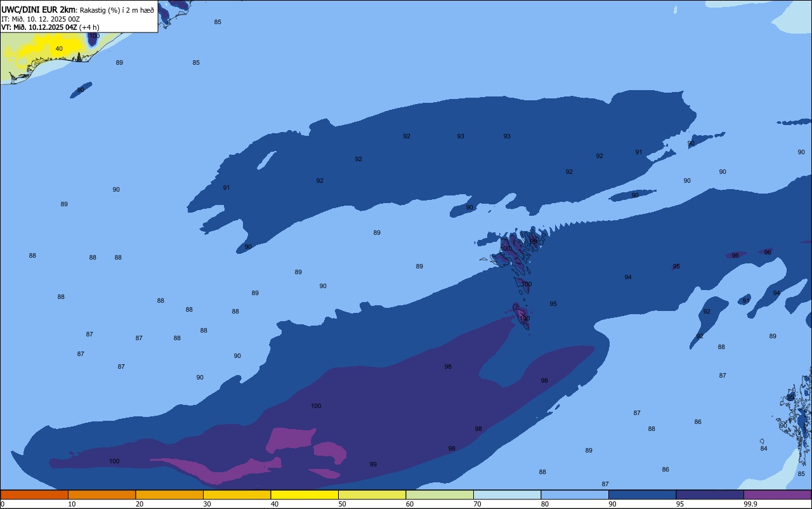Click the dark blue 90–95 legend swatch
The height and width of the screenshot is (509, 812).
(642, 494)
